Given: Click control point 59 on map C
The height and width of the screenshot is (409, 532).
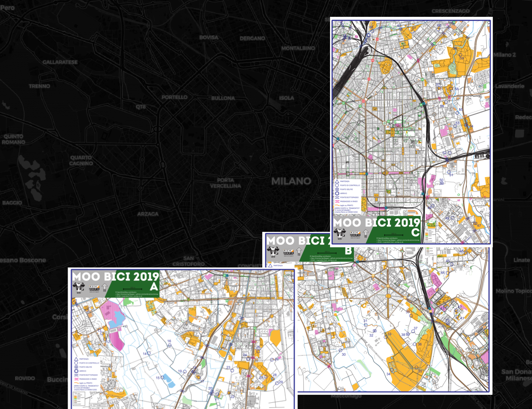Looking at the screenshot, I should click(461, 55).
